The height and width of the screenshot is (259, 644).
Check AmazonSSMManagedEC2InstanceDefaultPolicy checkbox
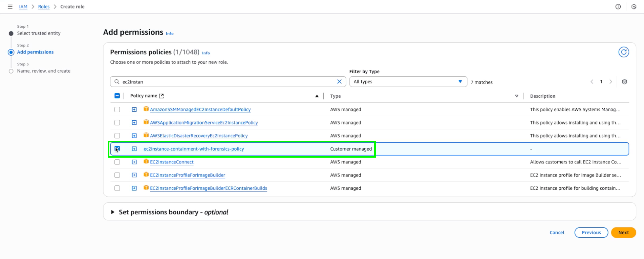pyautogui.click(x=117, y=109)
